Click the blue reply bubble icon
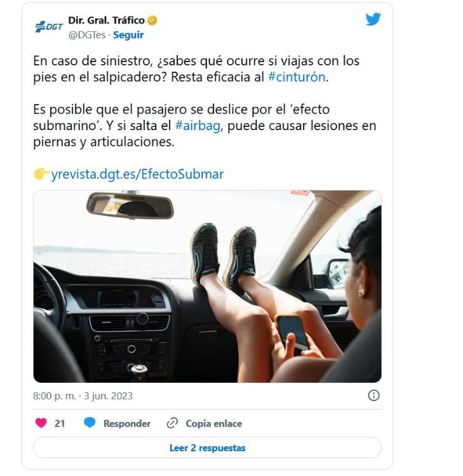Screen dimensions: 463x476 click(90, 423)
